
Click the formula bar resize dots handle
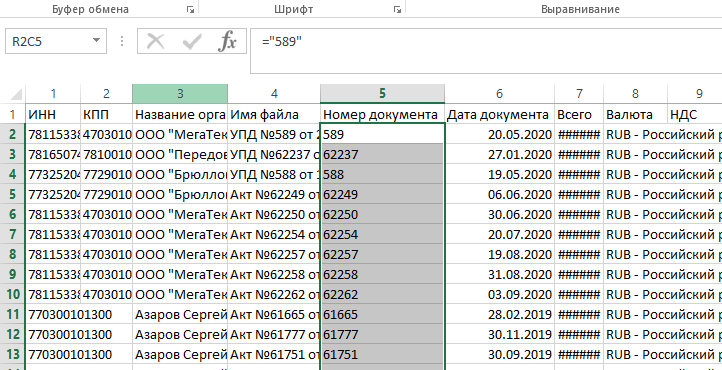tap(122, 41)
